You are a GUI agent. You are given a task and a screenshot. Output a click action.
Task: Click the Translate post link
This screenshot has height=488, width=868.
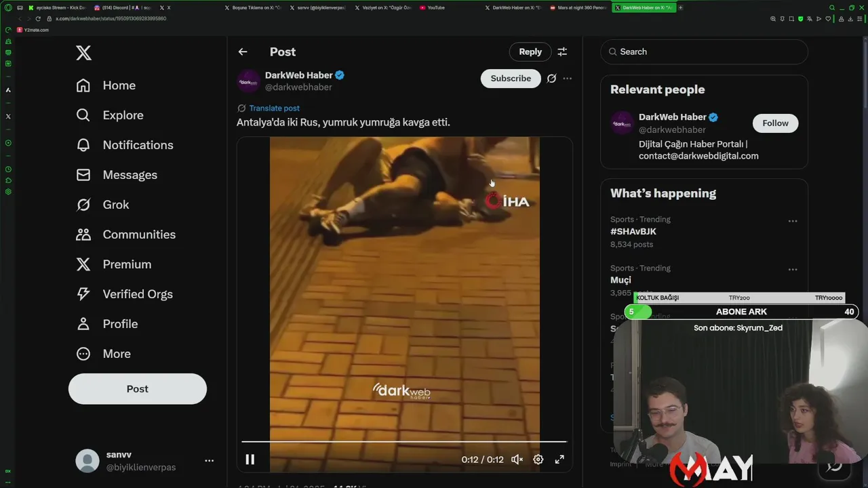[274, 108]
